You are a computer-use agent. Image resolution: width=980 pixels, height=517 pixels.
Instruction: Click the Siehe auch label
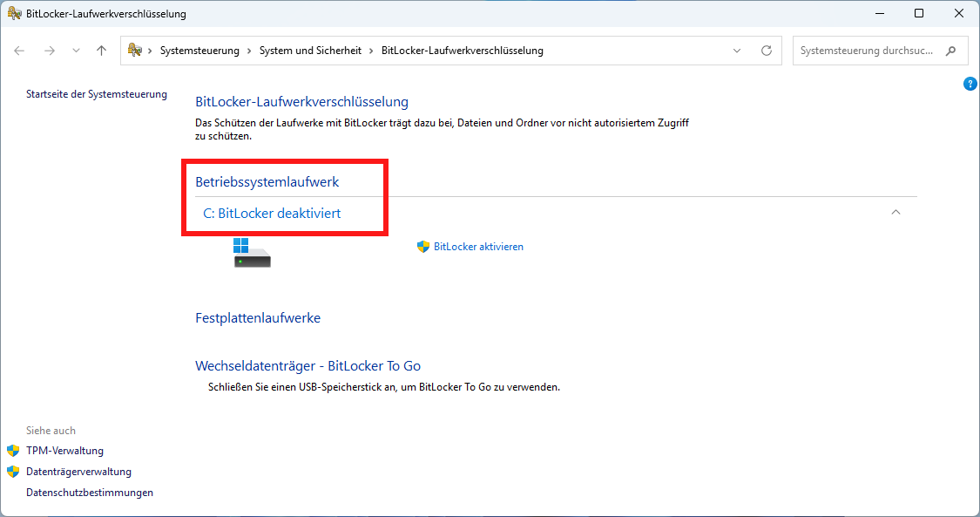coord(51,430)
